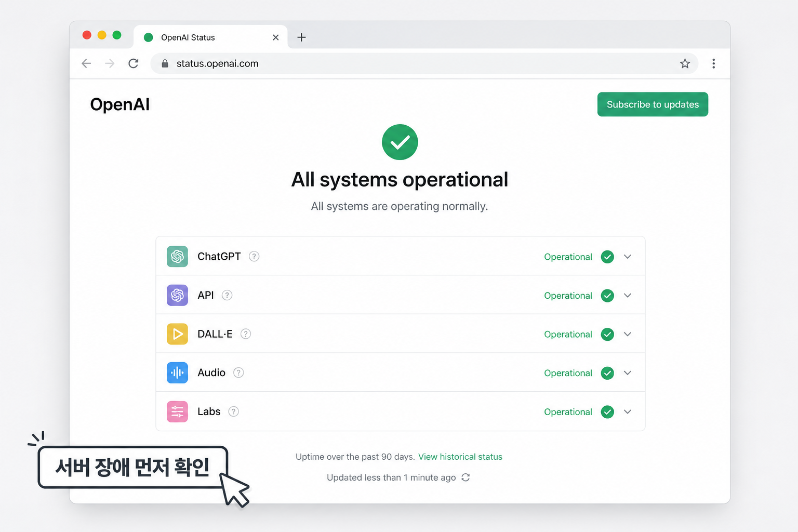
Task: Bookmark this page with the star icon
Action: tap(685, 63)
